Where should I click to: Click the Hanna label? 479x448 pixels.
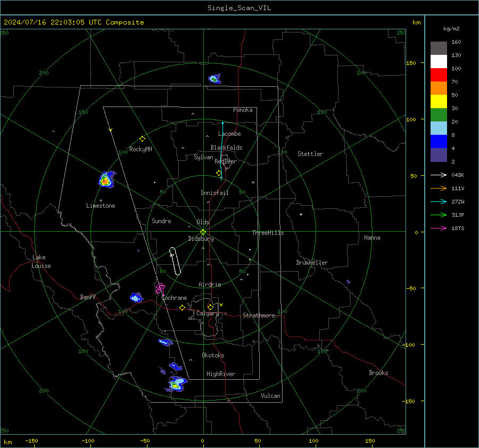click(372, 238)
